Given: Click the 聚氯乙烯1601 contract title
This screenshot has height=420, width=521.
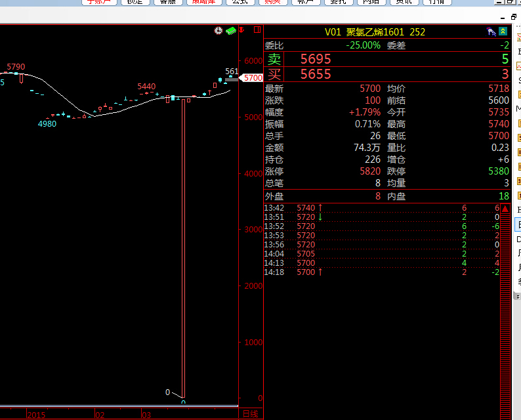Looking at the screenshot, I should [375, 31].
